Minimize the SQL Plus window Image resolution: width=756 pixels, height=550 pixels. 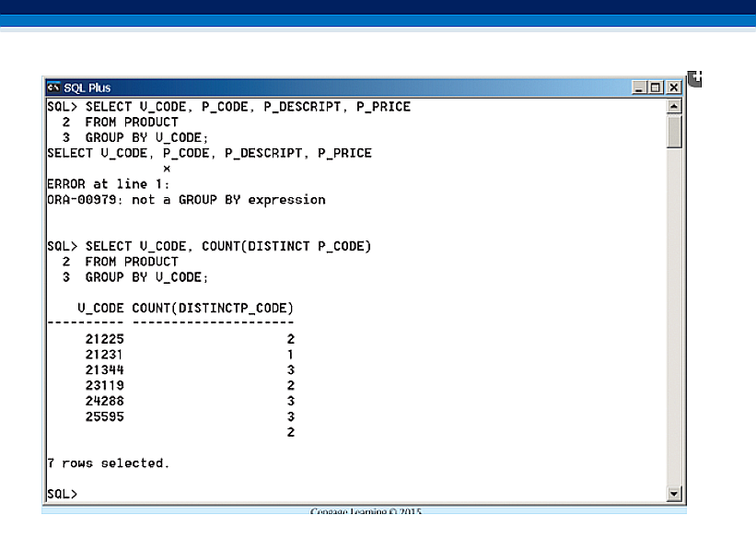[639, 88]
